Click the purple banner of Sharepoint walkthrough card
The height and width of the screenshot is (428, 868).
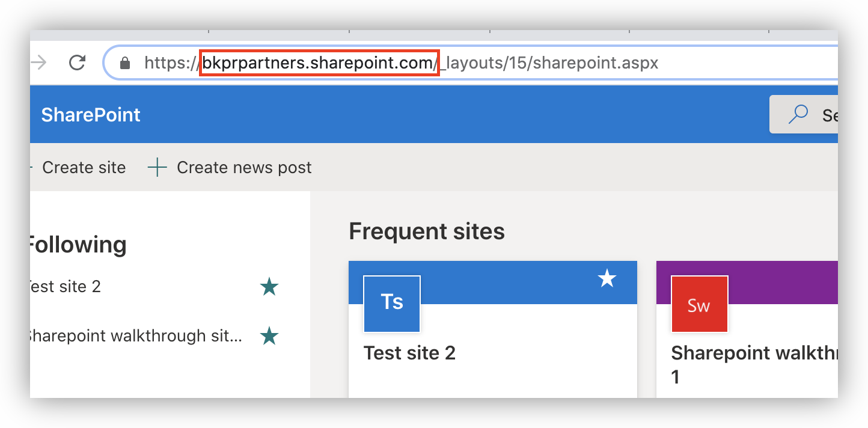781,281
